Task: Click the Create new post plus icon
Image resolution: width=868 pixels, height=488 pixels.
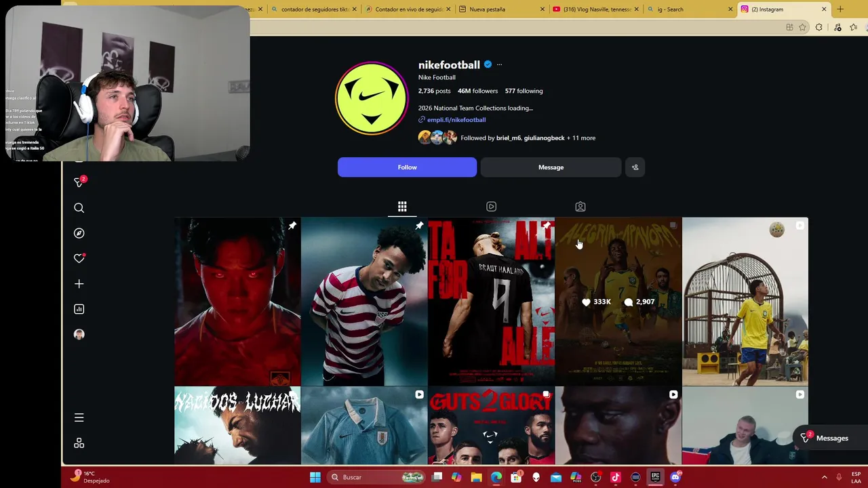Action: (79, 284)
